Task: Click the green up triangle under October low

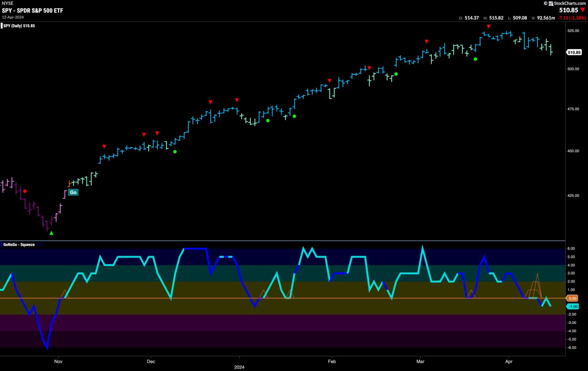Action: (51, 233)
